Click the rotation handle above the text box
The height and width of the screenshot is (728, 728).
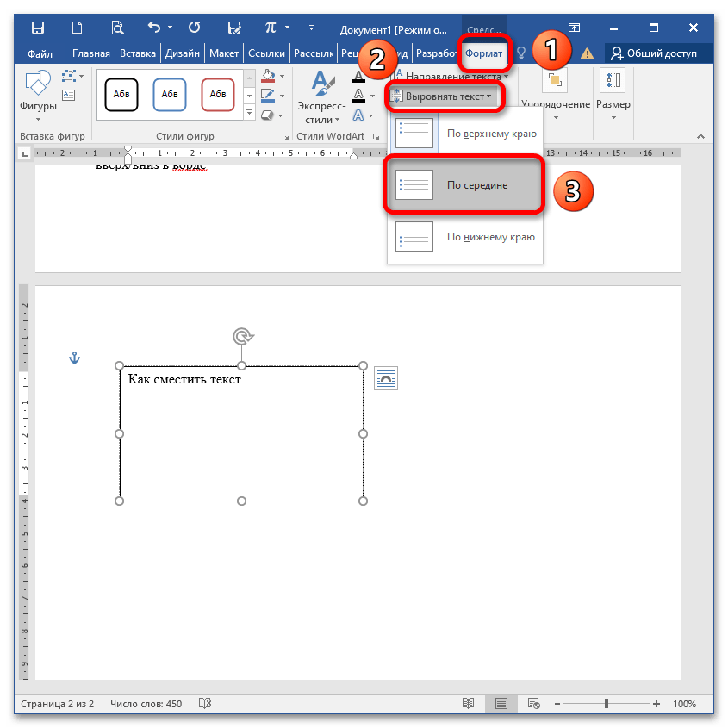[x=242, y=337]
